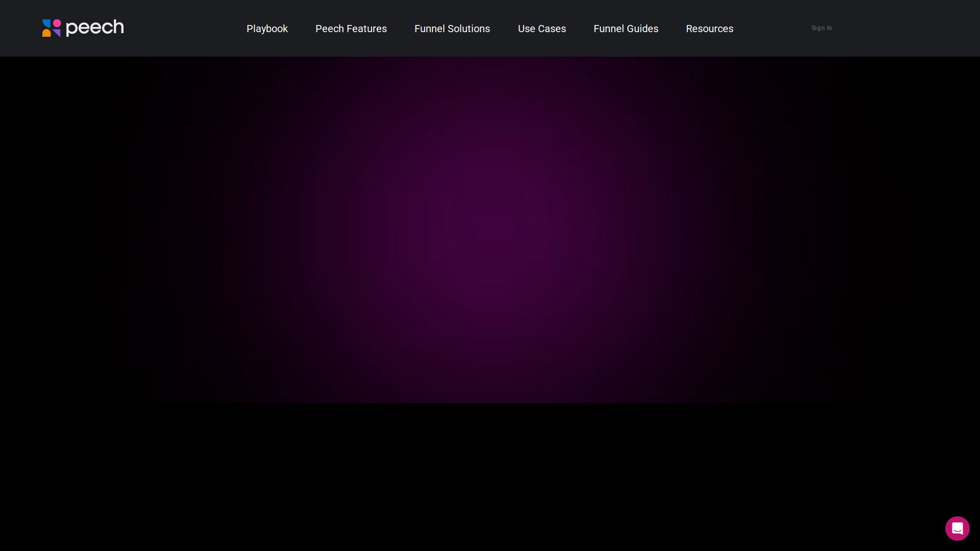This screenshot has width=980, height=551.
Task: Expand the Funnel Solutions menu
Action: point(452,29)
